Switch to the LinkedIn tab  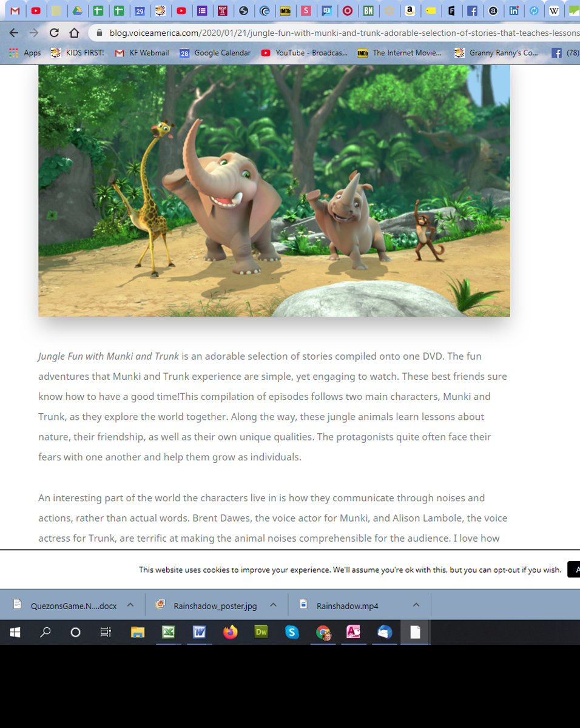[513, 10]
